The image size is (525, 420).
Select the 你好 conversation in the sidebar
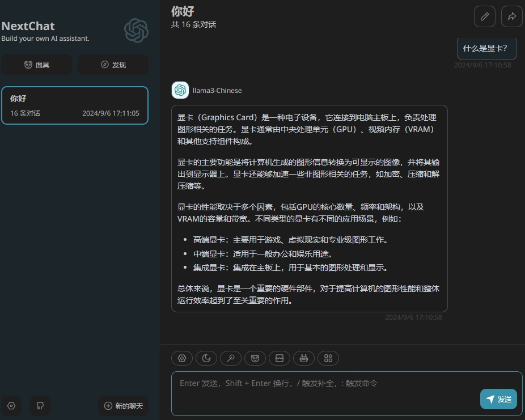pos(74,105)
